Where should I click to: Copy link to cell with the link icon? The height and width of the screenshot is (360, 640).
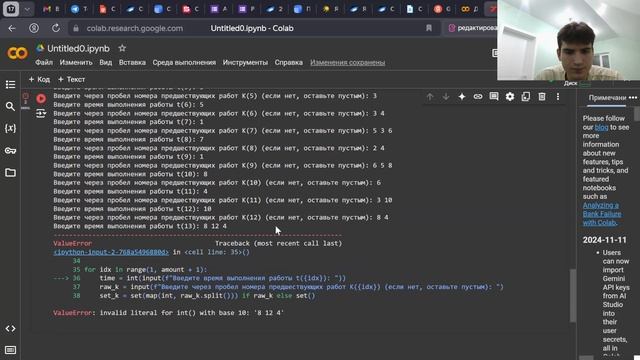point(478,97)
